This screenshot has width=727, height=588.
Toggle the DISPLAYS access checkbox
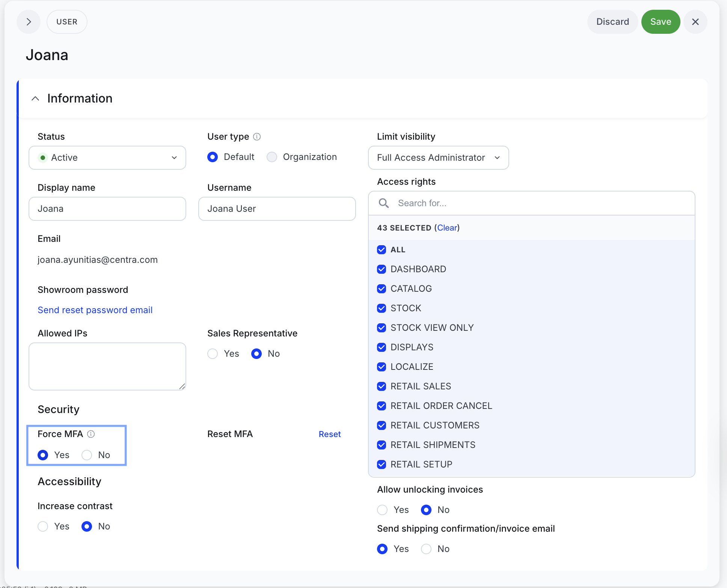pyautogui.click(x=382, y=347)
